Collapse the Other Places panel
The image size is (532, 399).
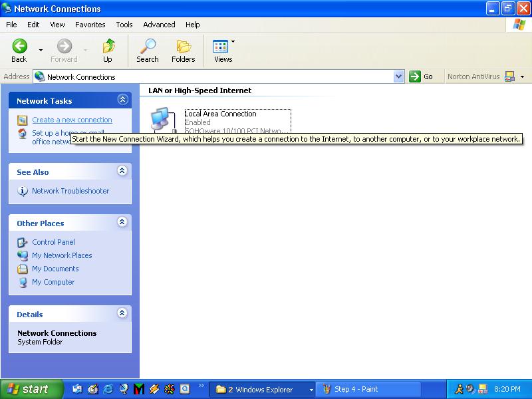point(122,222)
